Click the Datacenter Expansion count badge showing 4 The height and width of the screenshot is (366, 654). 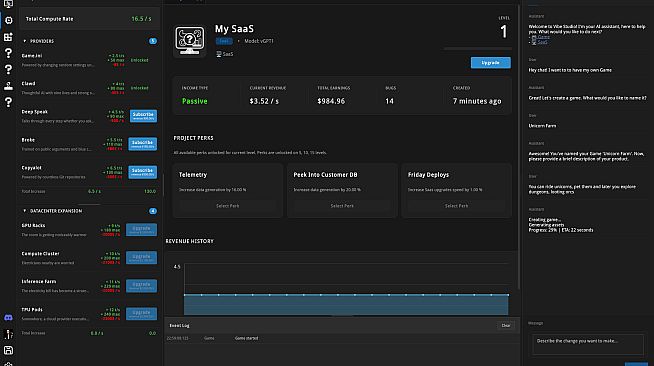coord(153,211)
